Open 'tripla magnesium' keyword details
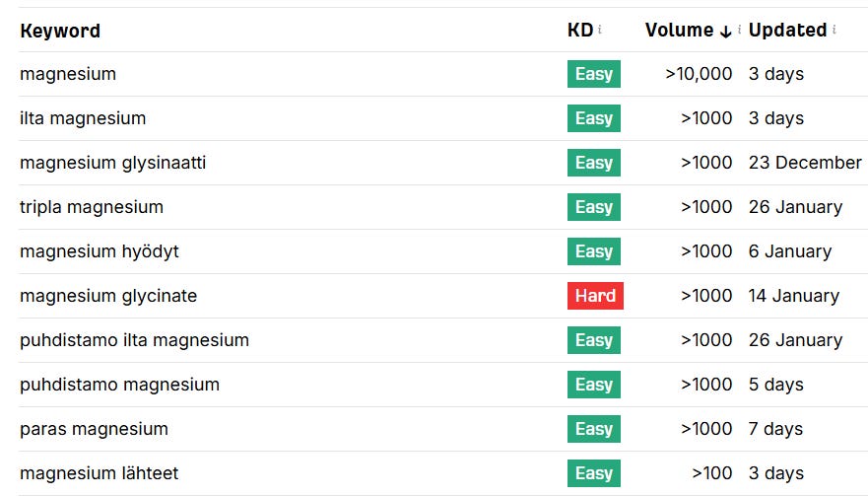868x496 pixels. pos(92,207)
